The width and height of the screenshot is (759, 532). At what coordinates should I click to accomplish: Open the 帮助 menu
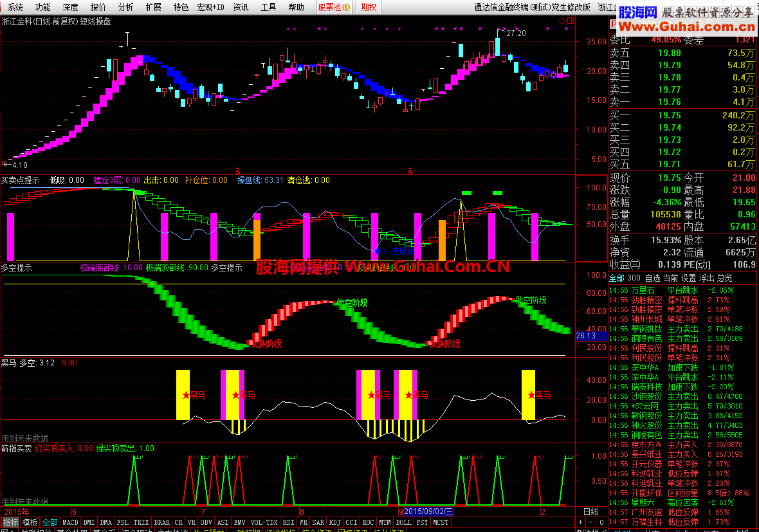click(x=296, y=7)
